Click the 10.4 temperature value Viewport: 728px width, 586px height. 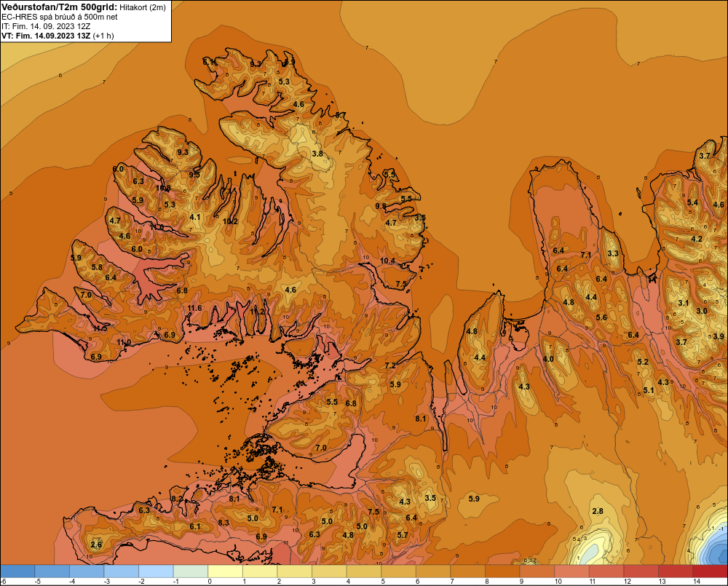coord(388,261)
